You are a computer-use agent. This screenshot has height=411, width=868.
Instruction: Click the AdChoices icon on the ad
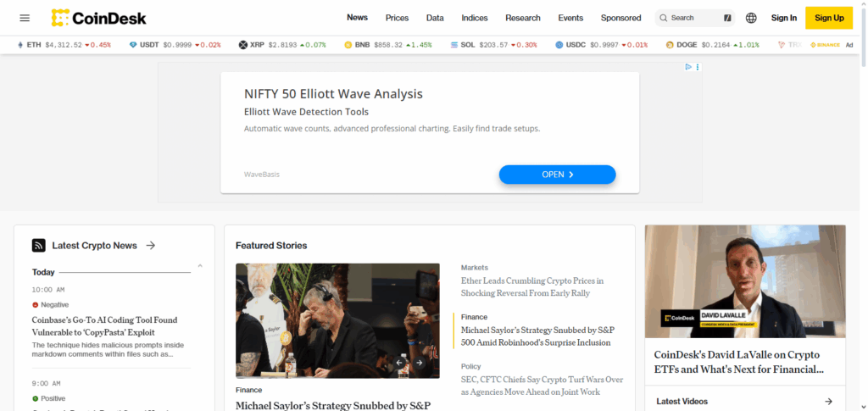688,67
